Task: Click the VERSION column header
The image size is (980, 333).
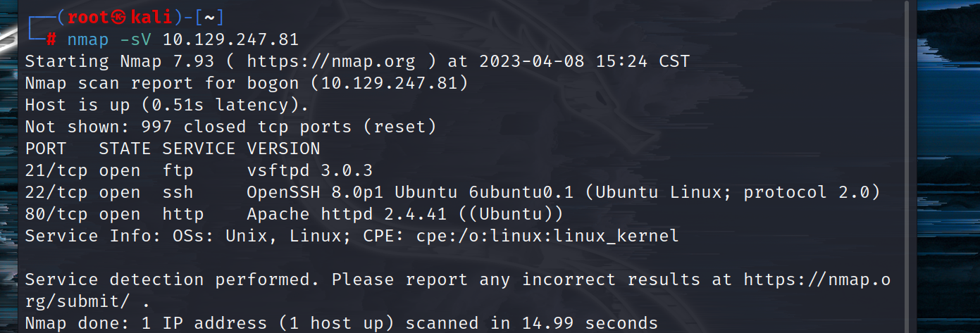Action: click(x=283, y=149)
